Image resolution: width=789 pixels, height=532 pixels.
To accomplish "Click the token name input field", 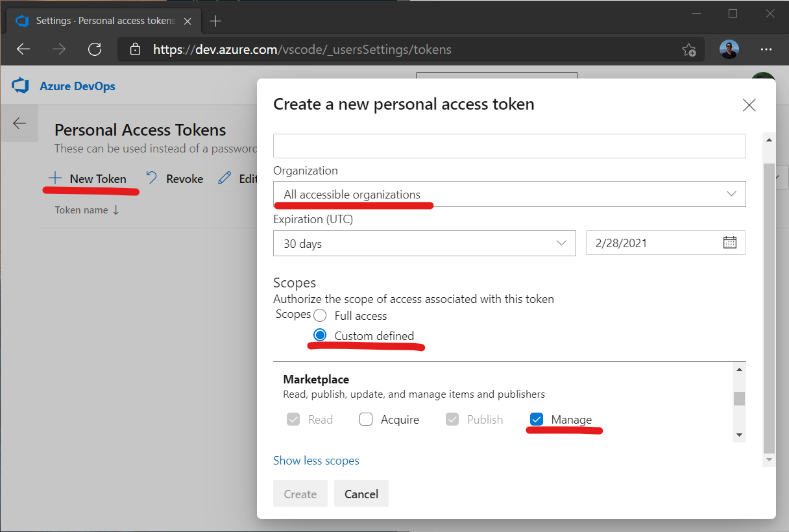I will point(509,146).
